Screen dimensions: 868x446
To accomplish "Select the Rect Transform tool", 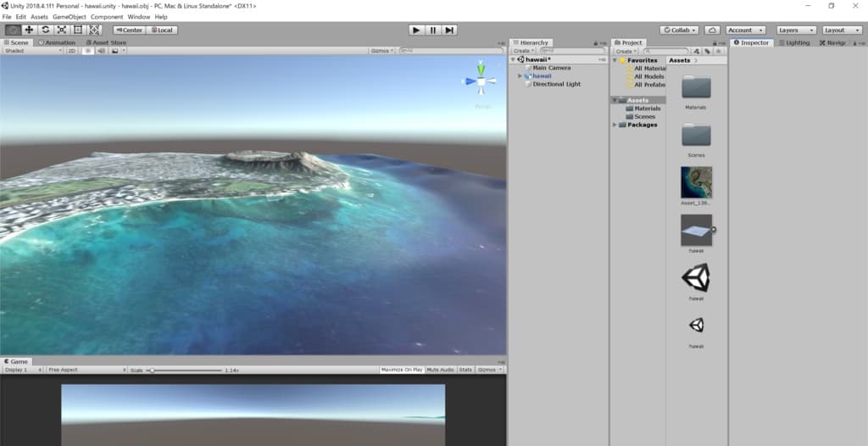I will point(78,30).
